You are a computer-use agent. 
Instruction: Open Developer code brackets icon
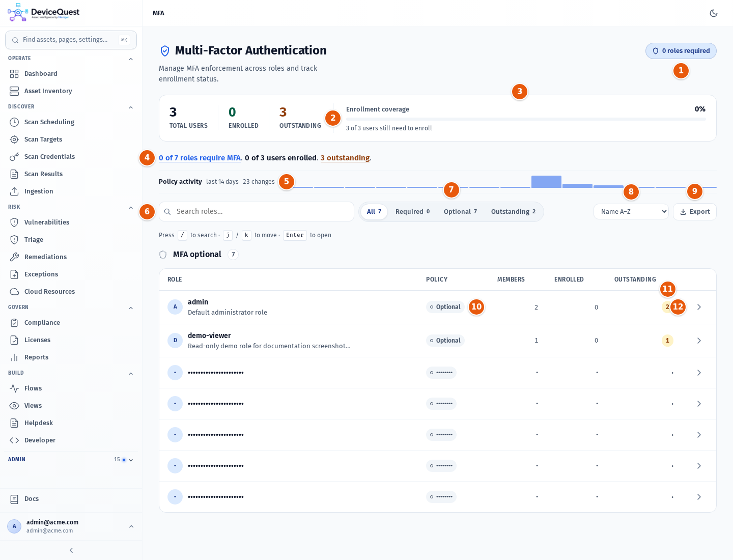click(x=14, y=440)
